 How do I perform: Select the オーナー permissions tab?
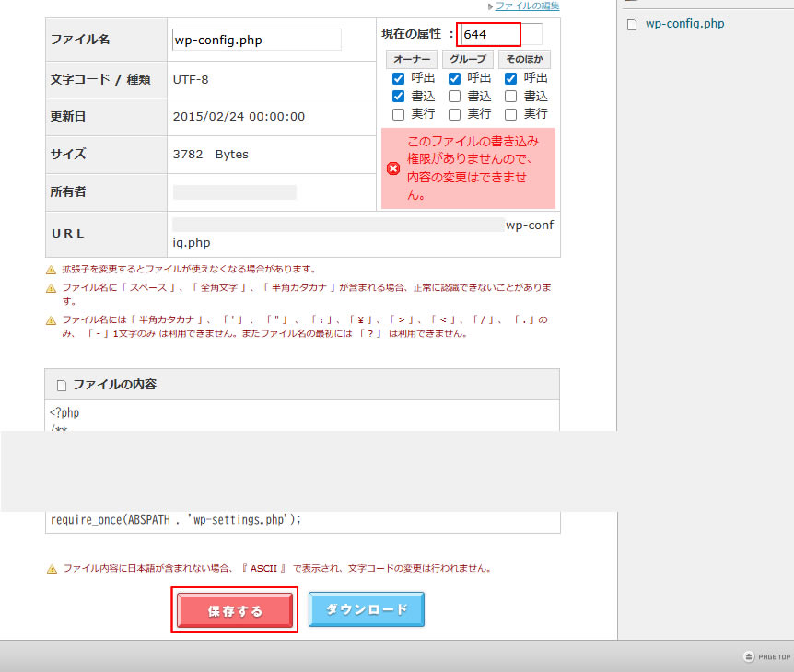(x=412, y=59)
